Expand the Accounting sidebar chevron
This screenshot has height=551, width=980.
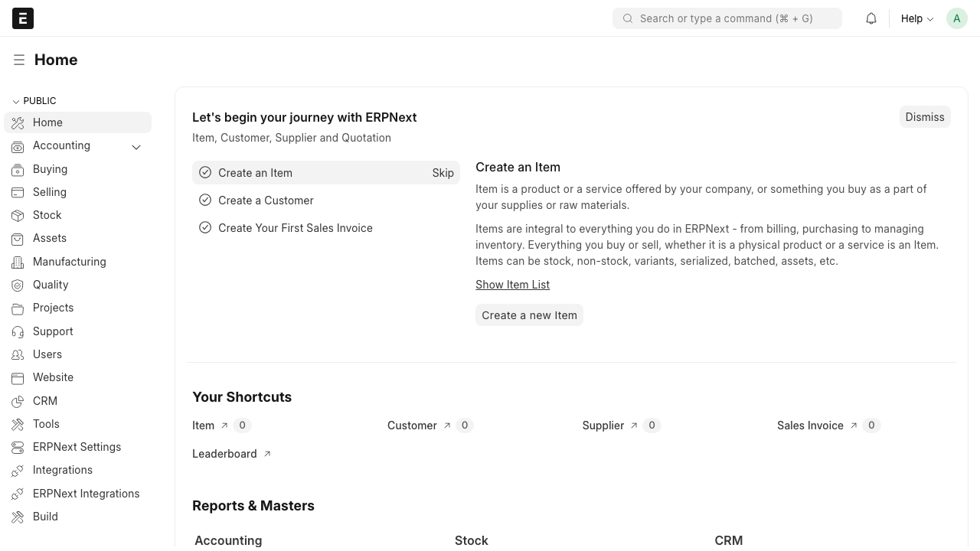click(x=136, y=147)
